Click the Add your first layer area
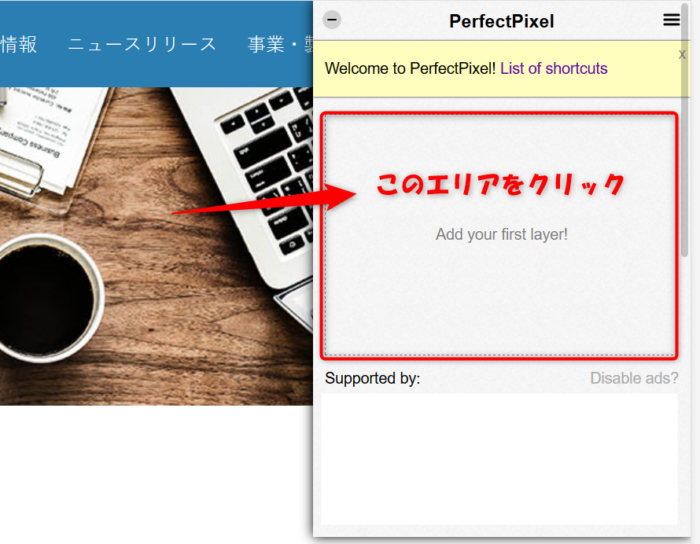The width and height of the screenshot is (700, 544). click(501, 235)
